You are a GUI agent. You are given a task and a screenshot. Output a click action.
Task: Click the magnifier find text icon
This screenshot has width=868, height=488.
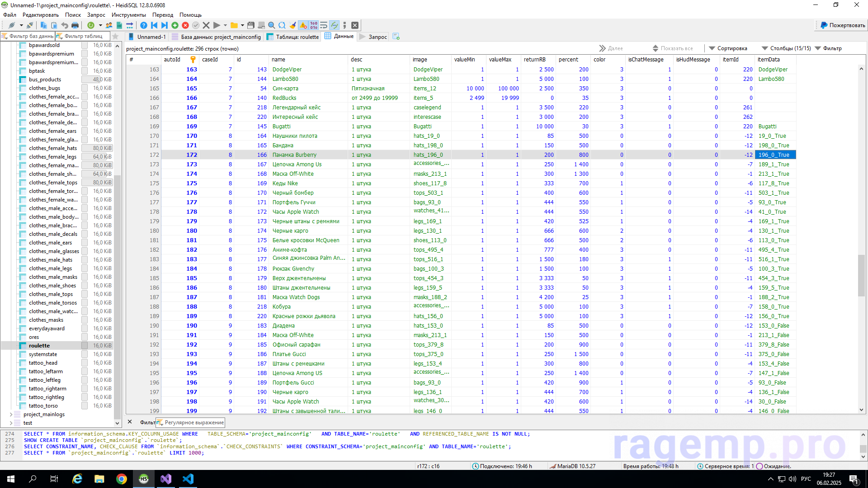tap(271, 25)
